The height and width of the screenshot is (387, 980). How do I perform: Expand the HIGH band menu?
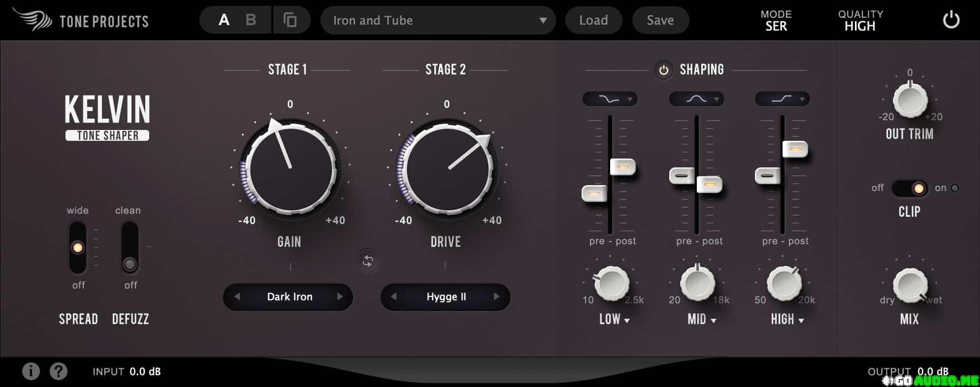pos(787,319)
